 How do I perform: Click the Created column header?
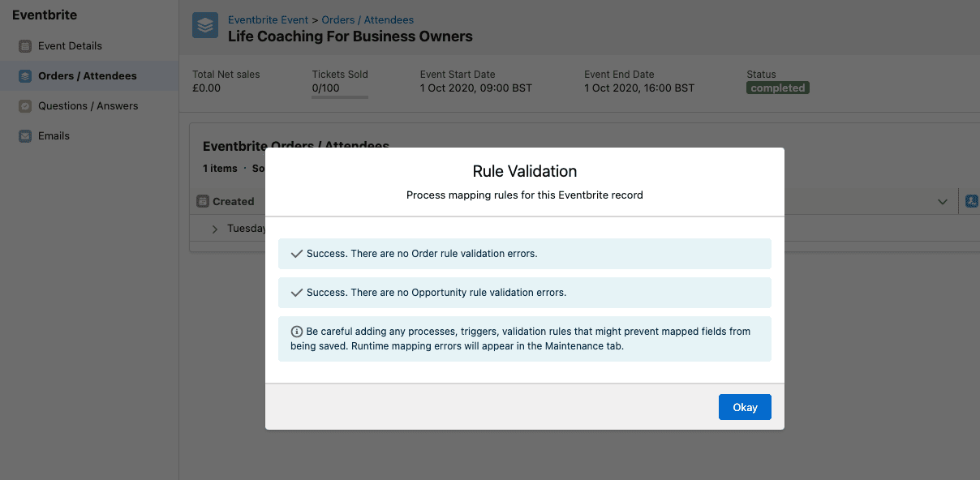coord(234,201)
